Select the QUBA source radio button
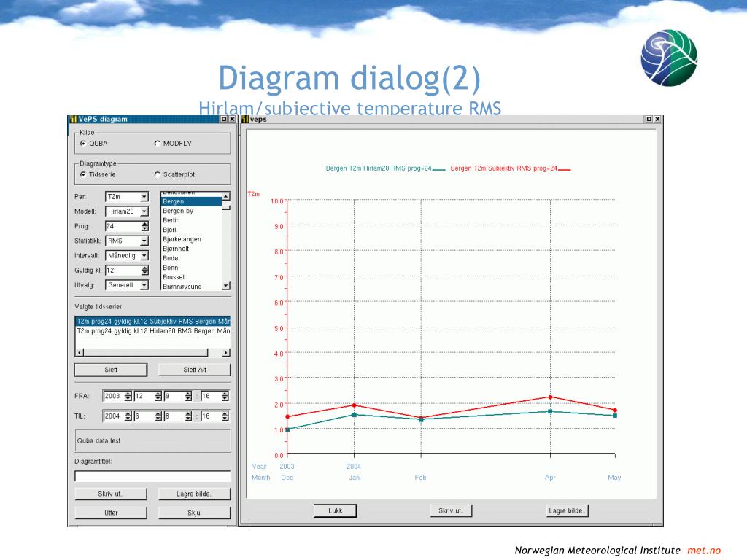 click(x=83, y=144)
